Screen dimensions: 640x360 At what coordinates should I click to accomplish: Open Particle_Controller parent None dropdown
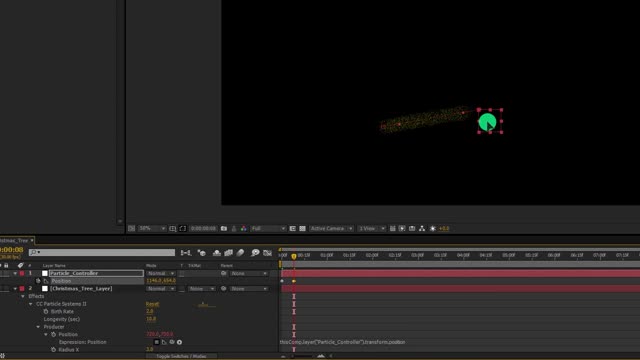249,273
